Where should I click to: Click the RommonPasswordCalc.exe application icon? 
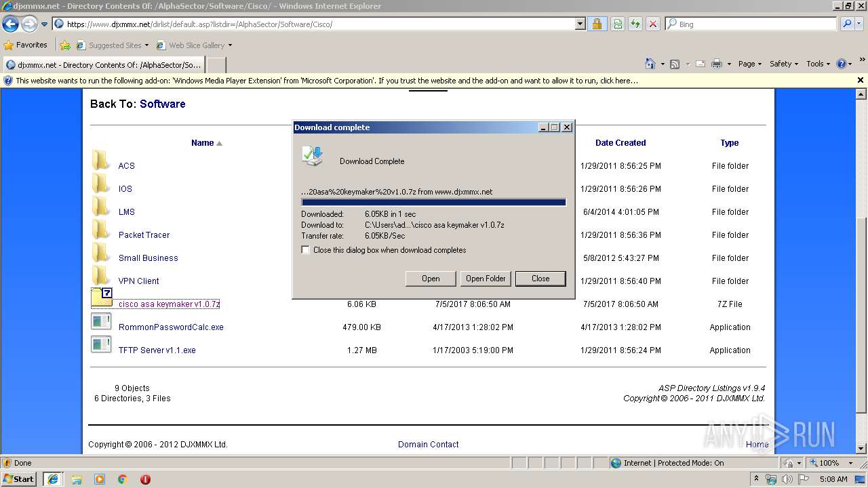tap(101, 321)
